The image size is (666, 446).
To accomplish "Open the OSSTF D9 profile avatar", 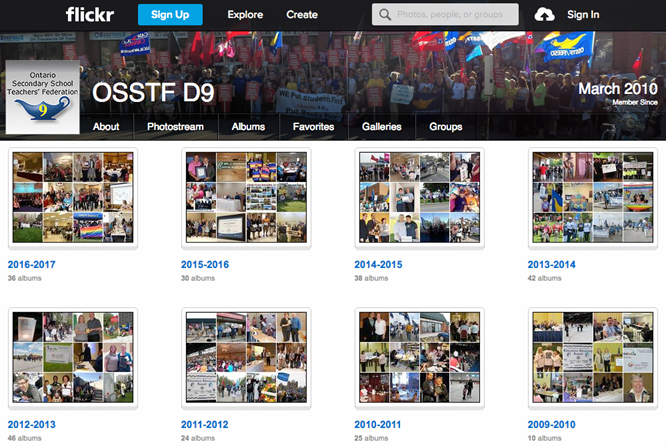I will (x=42, y=97).
